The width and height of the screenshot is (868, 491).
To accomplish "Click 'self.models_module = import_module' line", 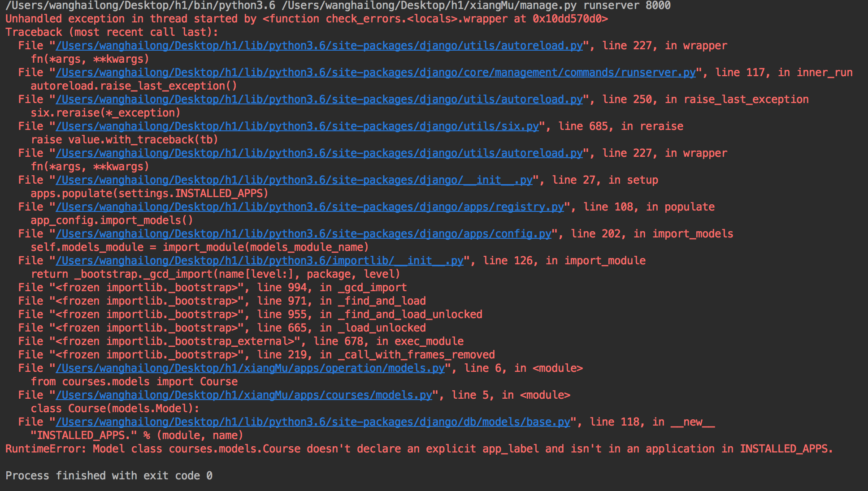I will (x=200, y=247).
